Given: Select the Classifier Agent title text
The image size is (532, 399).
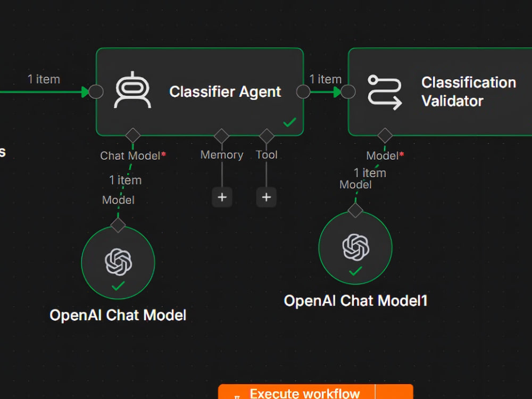Looking at the screenshot, I should [225, 92].
